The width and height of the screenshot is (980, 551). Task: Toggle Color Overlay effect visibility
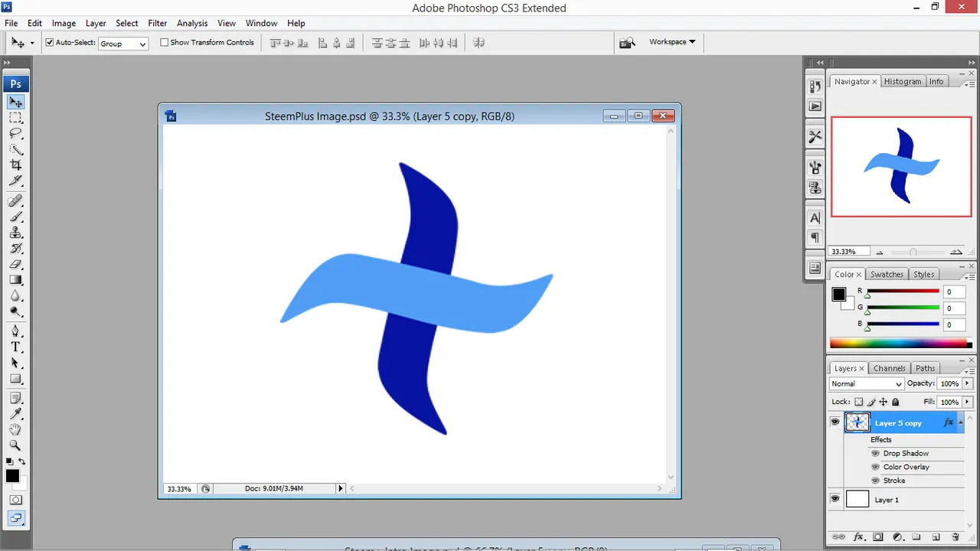point(876,467)
